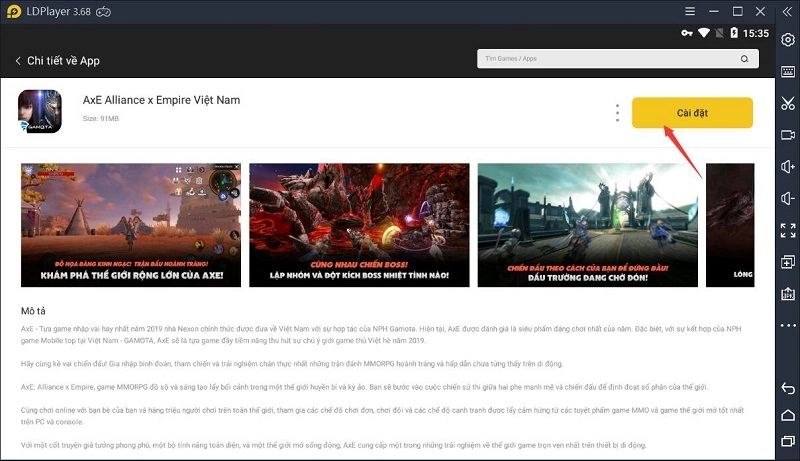
Task: Go to Android home screen icon
Action: (788, 415)
